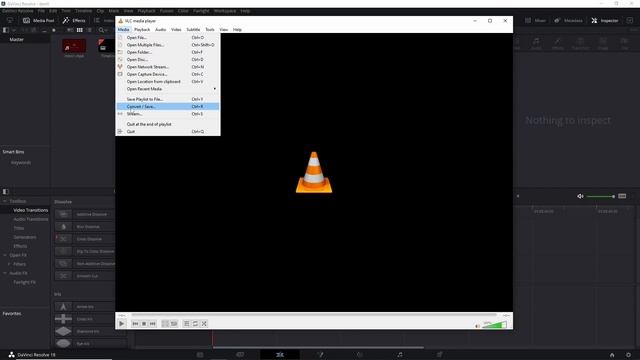
Task: Click Previous media in VLC
Action: click(x=135, y=324)
